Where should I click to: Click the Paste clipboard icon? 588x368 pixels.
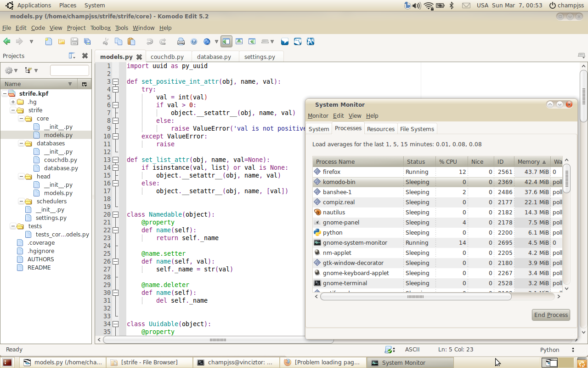point(131,41)
